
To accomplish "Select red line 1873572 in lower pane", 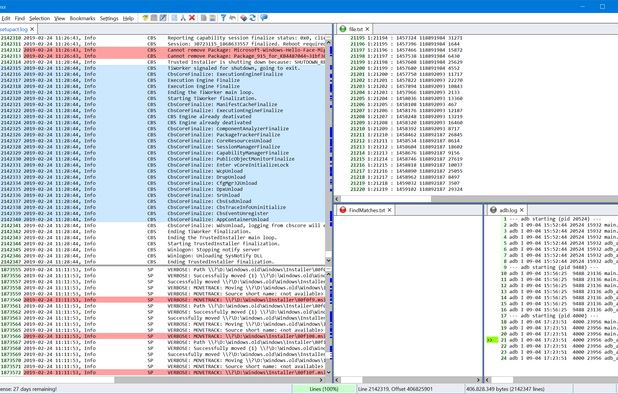I will [163, 372].
